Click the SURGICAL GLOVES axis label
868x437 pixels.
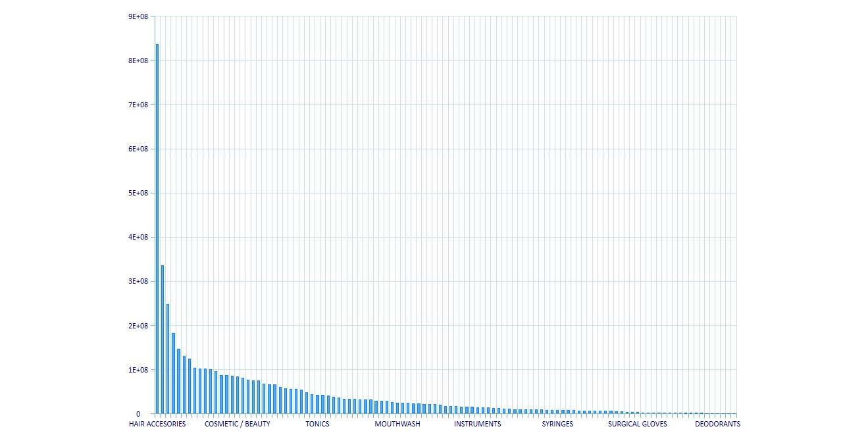[x=638, y=424]
